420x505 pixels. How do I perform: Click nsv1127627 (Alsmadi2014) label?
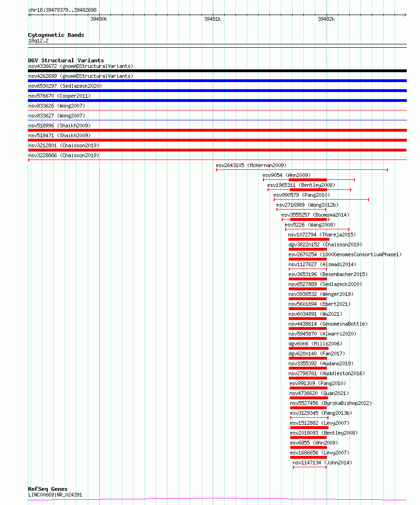tap(322, 264)
